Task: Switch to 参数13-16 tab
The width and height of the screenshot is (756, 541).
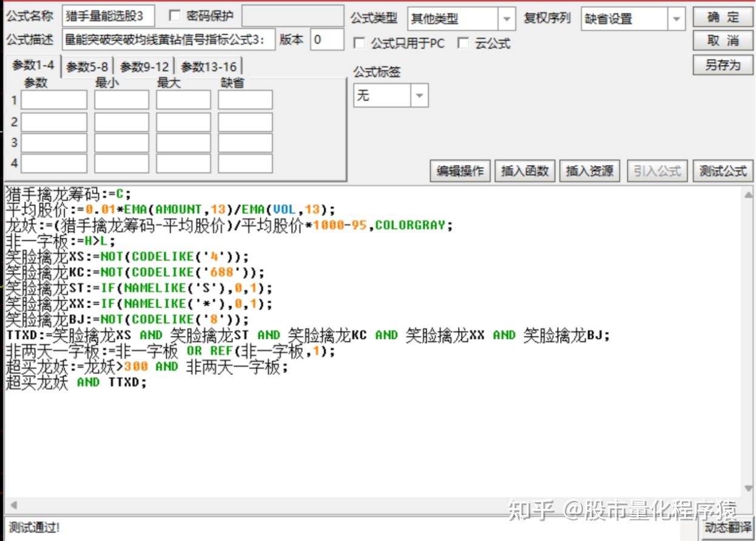Action: click(x=209, y=67)
